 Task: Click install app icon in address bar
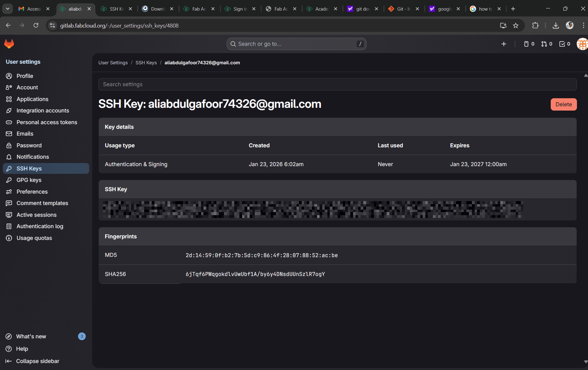point(503,25)
